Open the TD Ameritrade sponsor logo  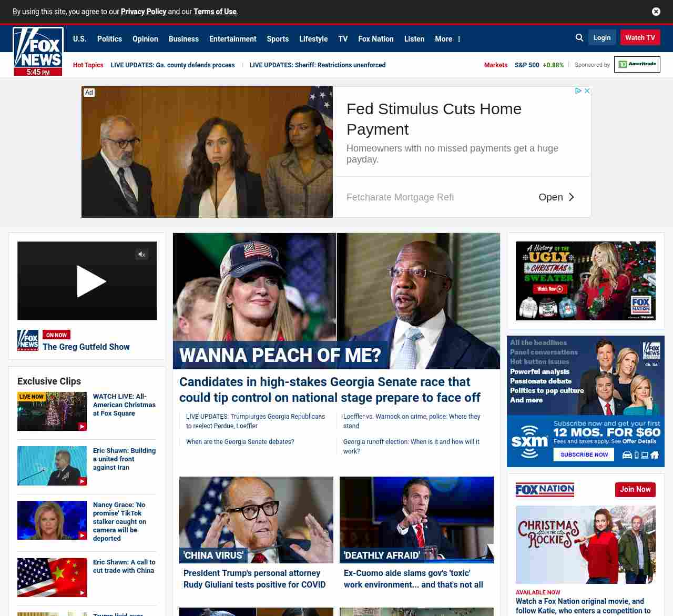(x=637, y=65)
